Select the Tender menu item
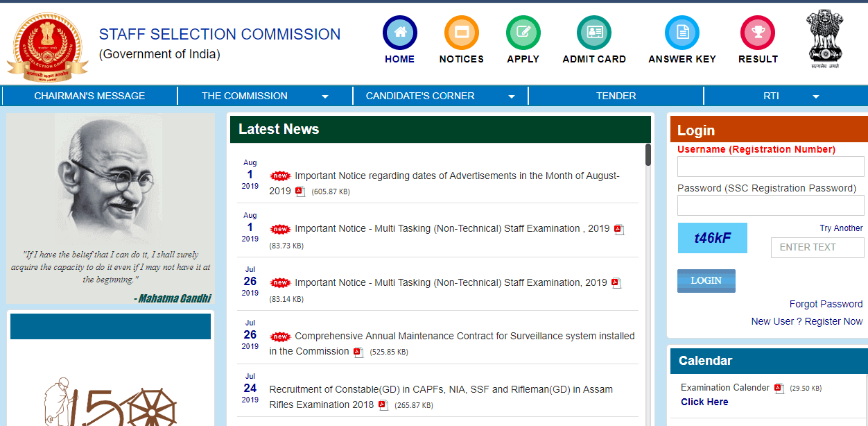 pyautogui.click(x=616, y=96)
